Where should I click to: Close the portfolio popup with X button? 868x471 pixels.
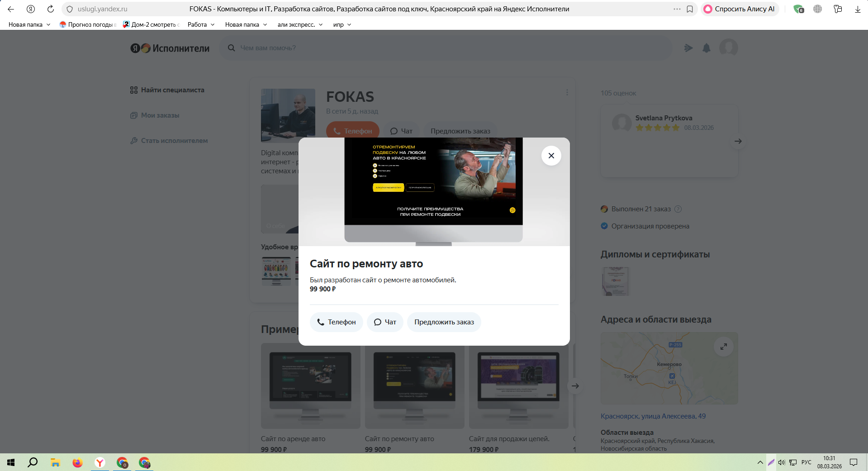pyautogui.click(x=551, y=156)
